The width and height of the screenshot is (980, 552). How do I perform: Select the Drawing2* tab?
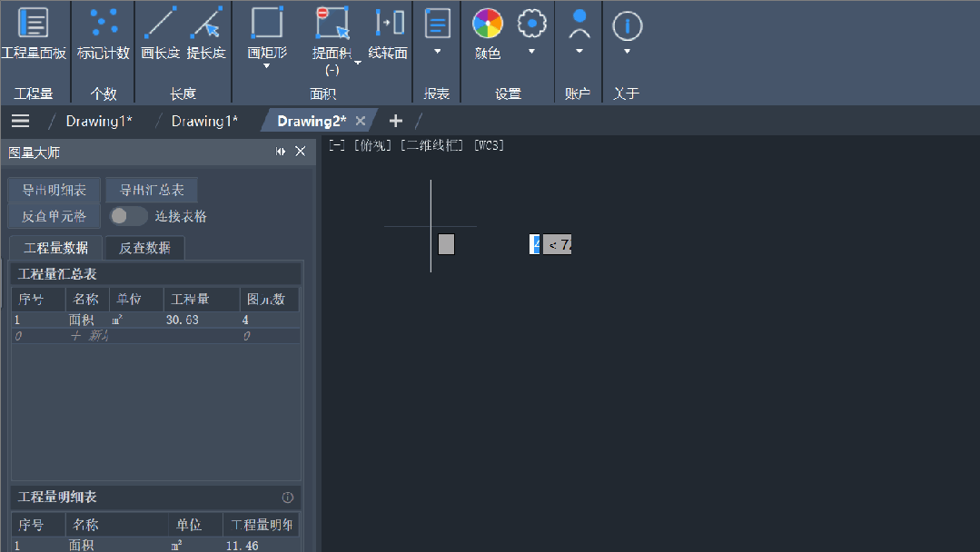click(x=312, y=121)
